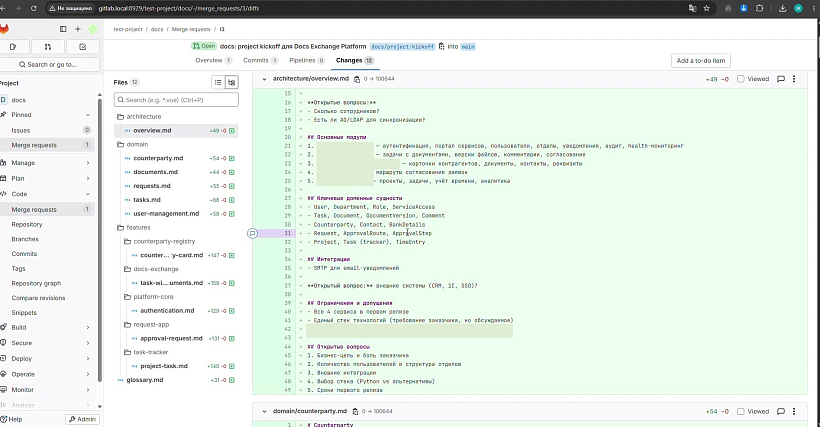
Task: Expand the Secure menu
Action: 47,343
